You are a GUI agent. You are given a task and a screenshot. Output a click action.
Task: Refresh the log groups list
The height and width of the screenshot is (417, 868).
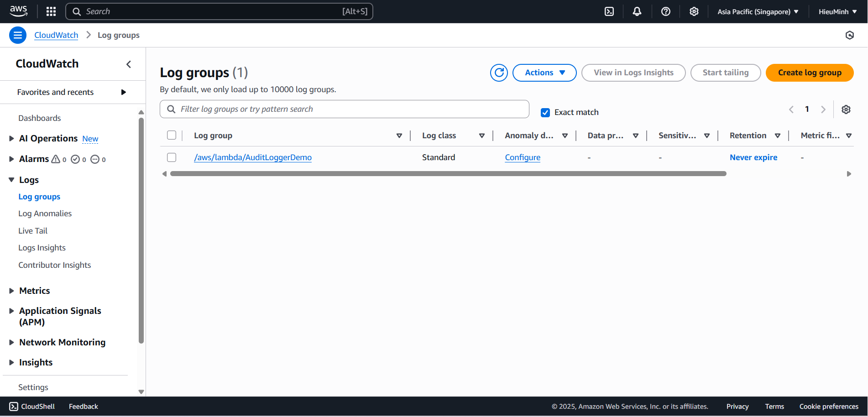click(x=499, y=73)
